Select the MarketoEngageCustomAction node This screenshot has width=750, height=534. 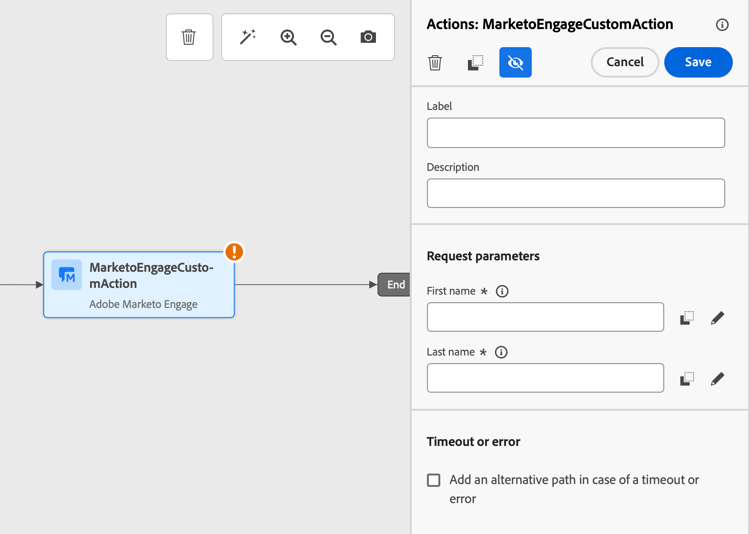point(139,285)
